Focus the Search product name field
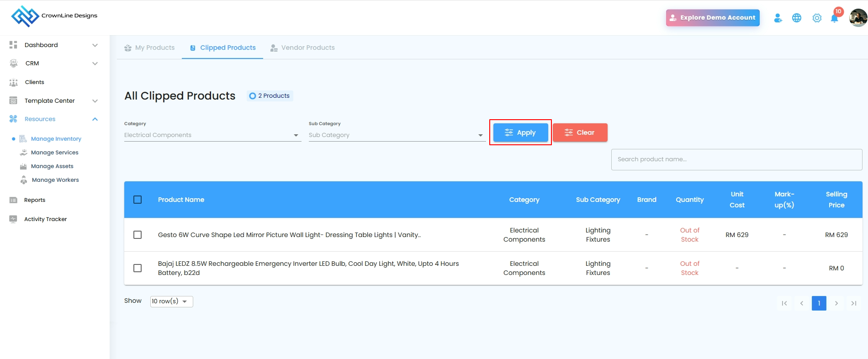This screenshot has height=359, width=868. (736, 159)
